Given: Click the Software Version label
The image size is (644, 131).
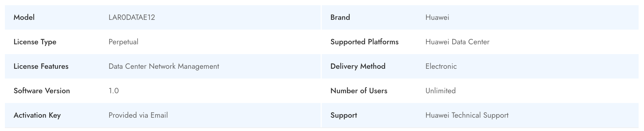Looking at the screenshot, I should click(x=42, y=91).
